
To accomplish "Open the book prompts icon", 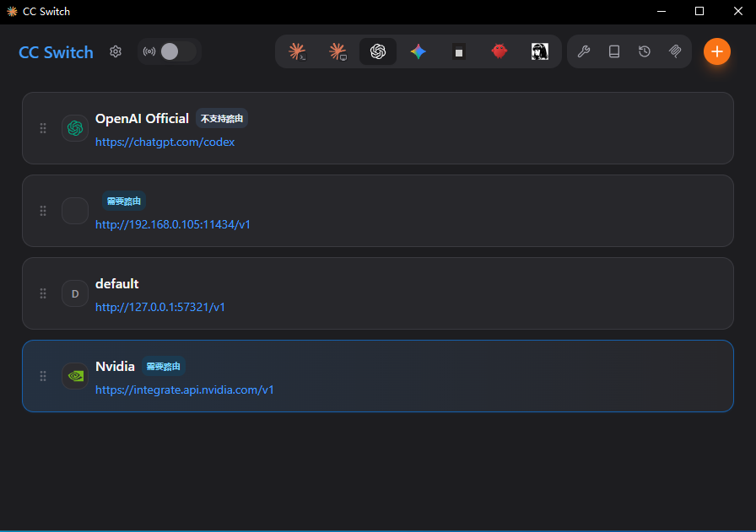I will 613,51.
